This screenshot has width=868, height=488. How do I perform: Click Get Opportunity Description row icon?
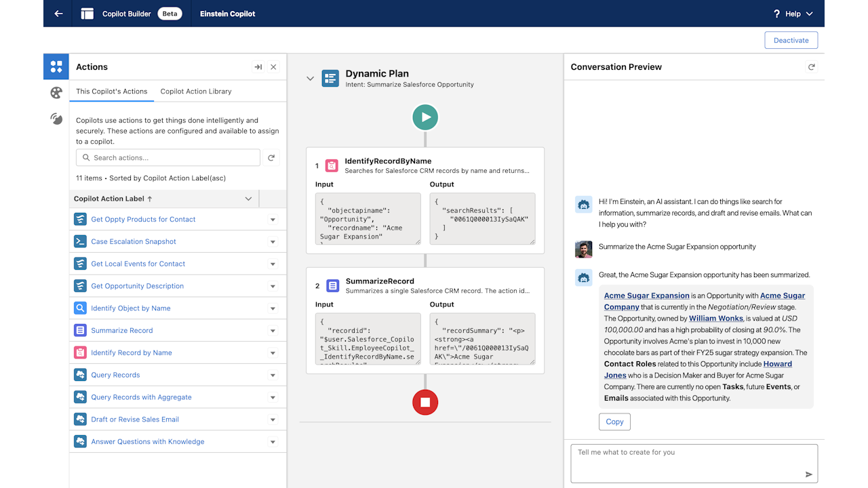click(80, 286)
